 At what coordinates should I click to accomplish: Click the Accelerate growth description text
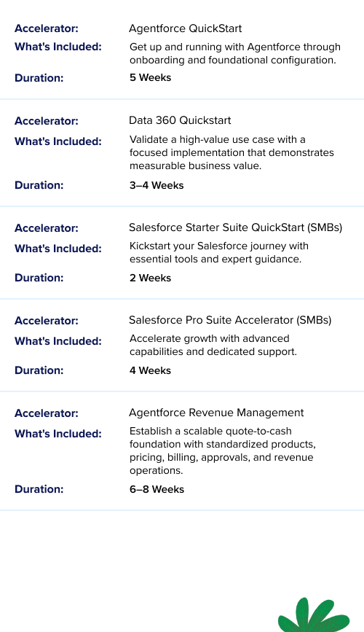213,345
